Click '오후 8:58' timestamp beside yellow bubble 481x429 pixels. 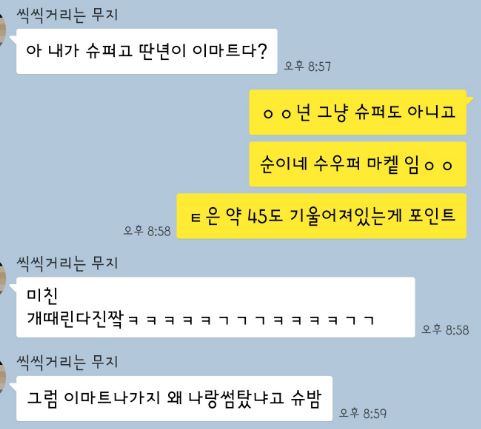pyautogui.click(x=147, y=231)
